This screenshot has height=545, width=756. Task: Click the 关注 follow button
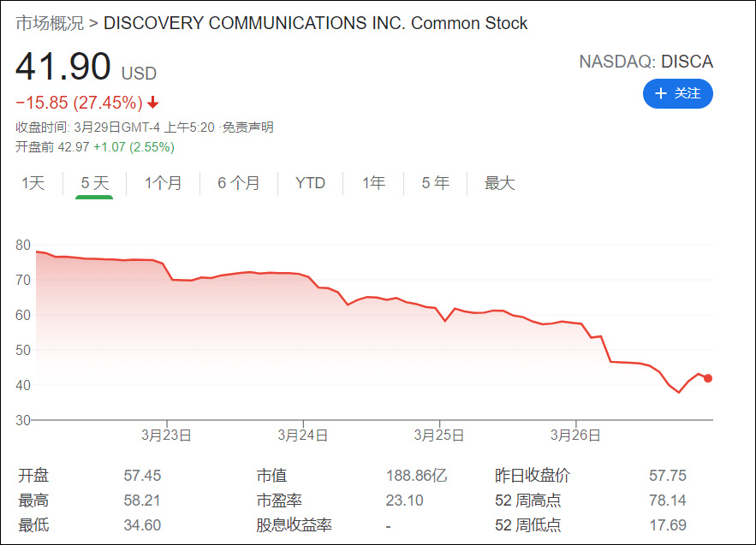(x=677, y=93)
